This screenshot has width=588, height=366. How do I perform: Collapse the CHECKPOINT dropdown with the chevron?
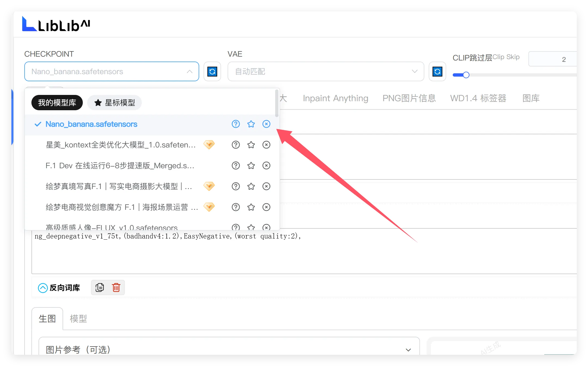190,71
